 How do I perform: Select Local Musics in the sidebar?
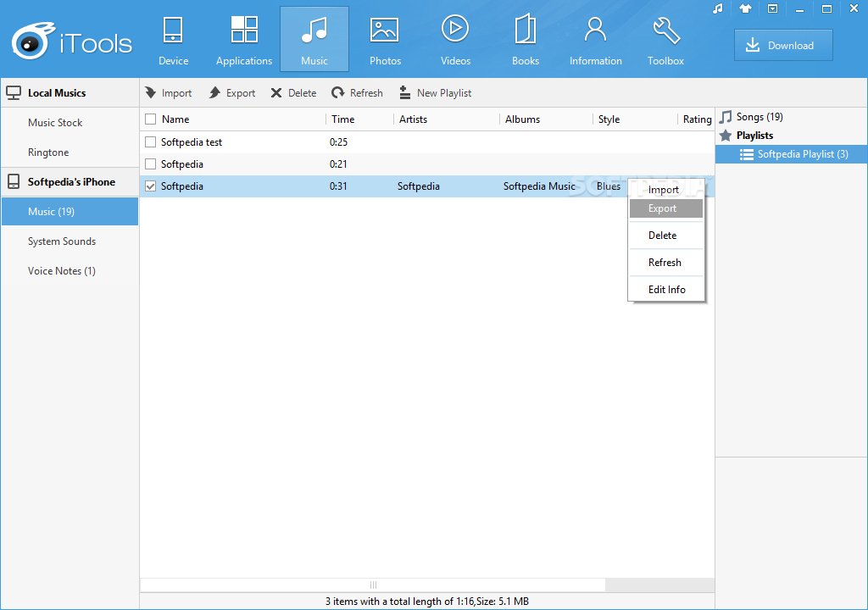[70, 93]
